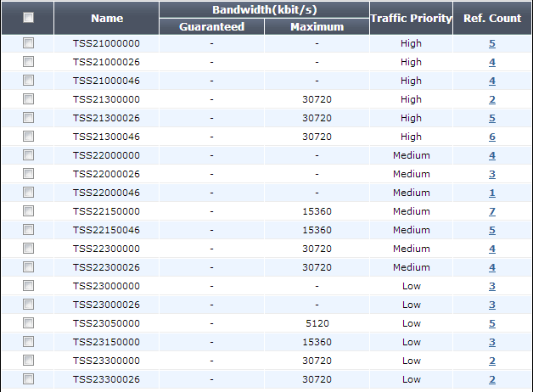Screen dimensions: 533x392
Task: Open ref count link 5 for TSS21000000
Action: point(492,43)
